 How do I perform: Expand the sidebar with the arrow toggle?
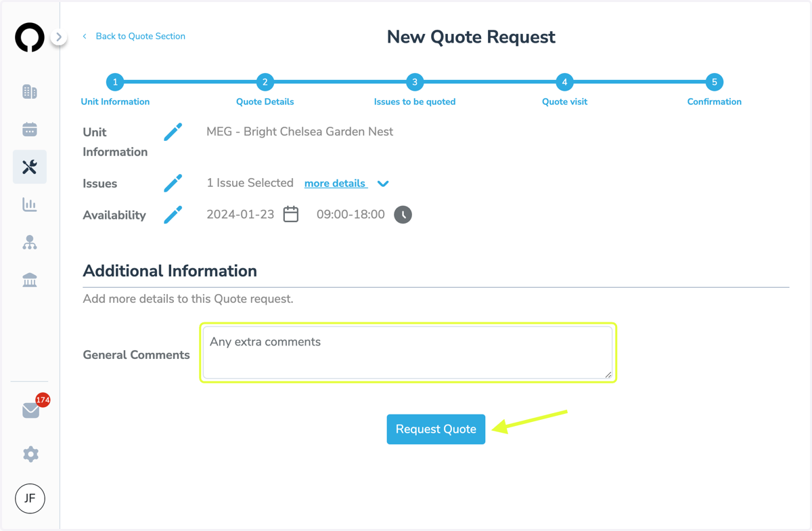coord(59,37)
